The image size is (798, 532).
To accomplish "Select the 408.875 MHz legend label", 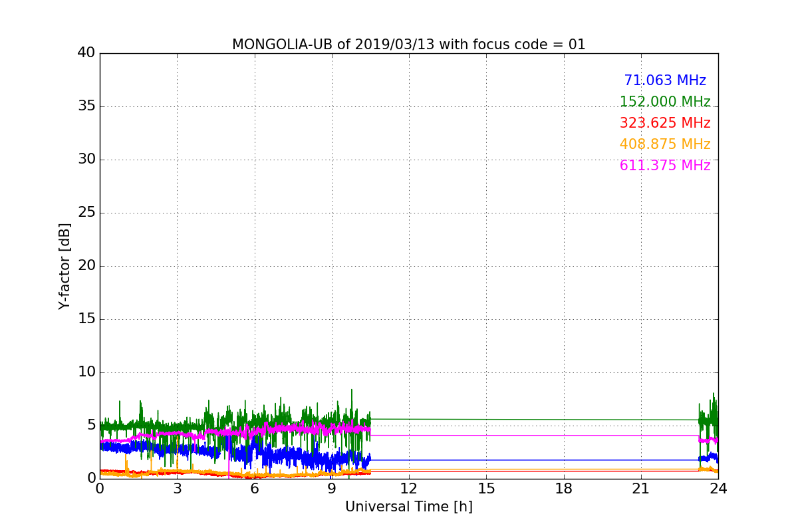I will coord(665,144).
